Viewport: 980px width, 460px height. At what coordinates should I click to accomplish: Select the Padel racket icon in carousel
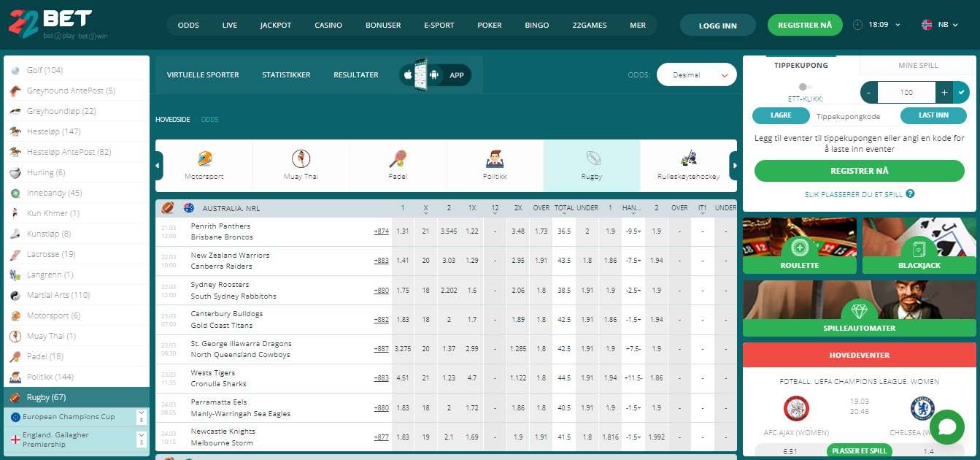click(x=398, y=158)
